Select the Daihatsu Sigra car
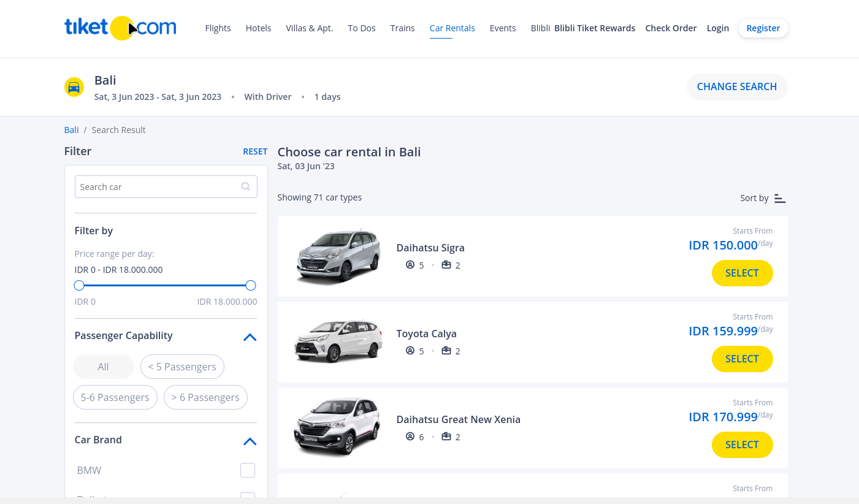859x504 pixels. [742, 273]
